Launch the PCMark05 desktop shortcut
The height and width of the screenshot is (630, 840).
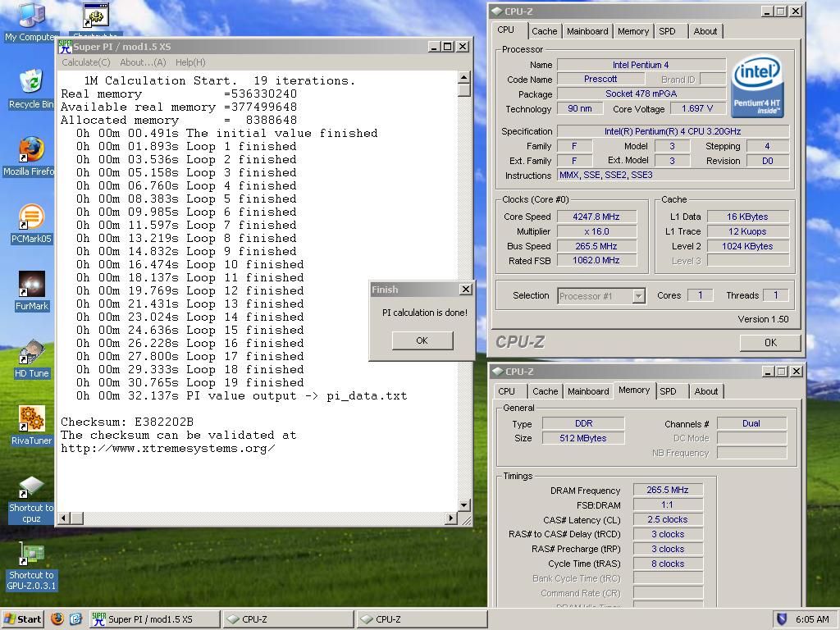pyautogui.click(x=31, y=224)
